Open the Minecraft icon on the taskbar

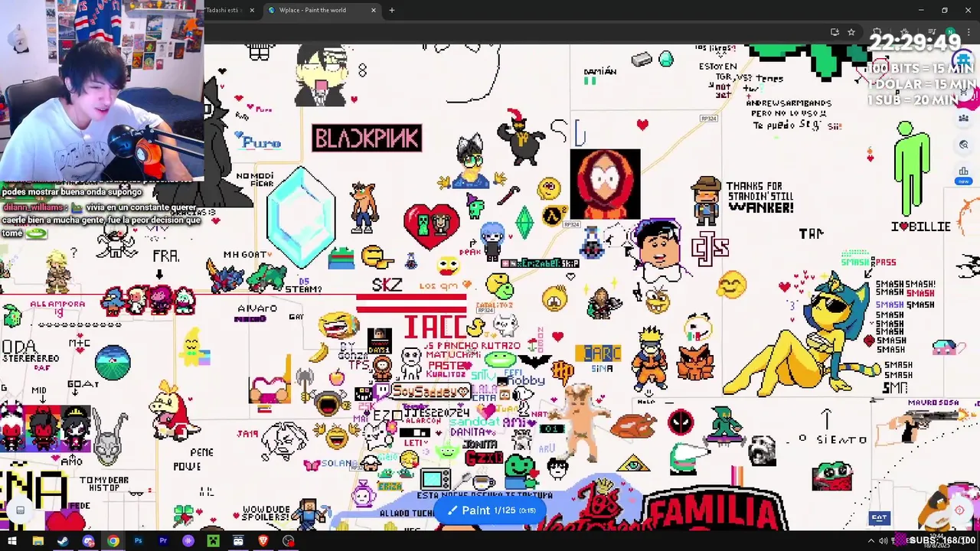tap(214, 541)
